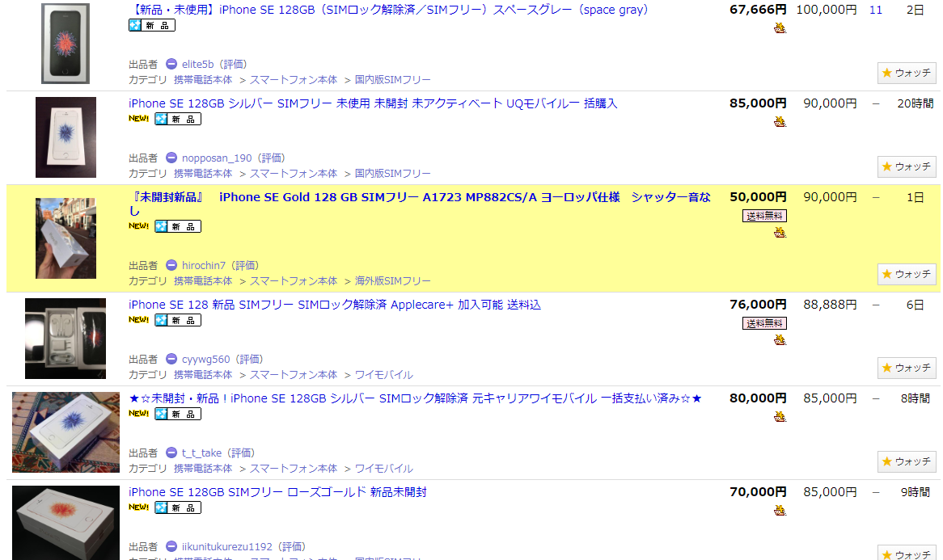Viewport: 943px width, 560px height.
Task: Open seller iikunitukurezu1192 profile
Action: tap(227, 547)
